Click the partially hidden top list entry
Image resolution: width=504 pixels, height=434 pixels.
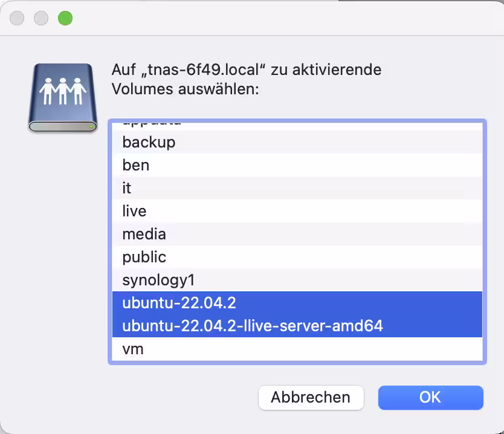(297, 127)
